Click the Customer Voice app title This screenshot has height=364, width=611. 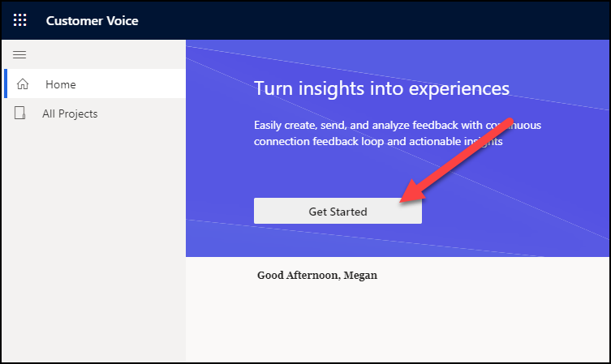tap(92, 20)
